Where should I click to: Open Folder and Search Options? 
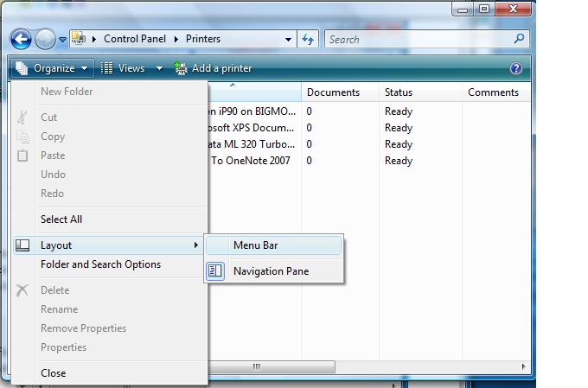[x=100, y=264]
